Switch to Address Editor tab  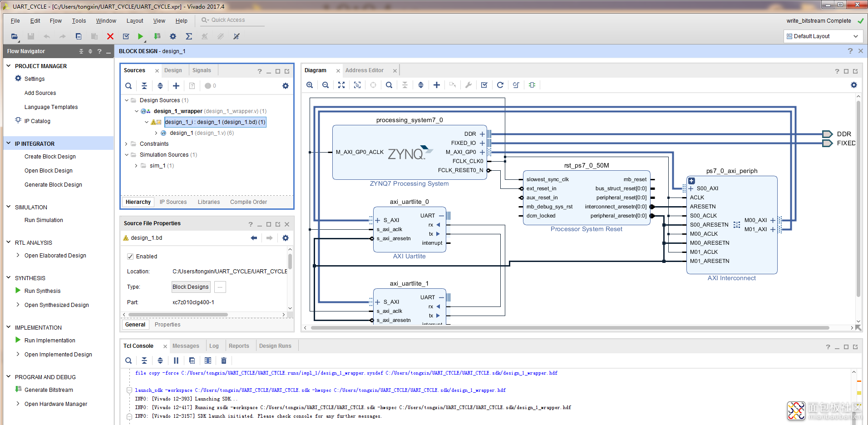click(364, 70)
